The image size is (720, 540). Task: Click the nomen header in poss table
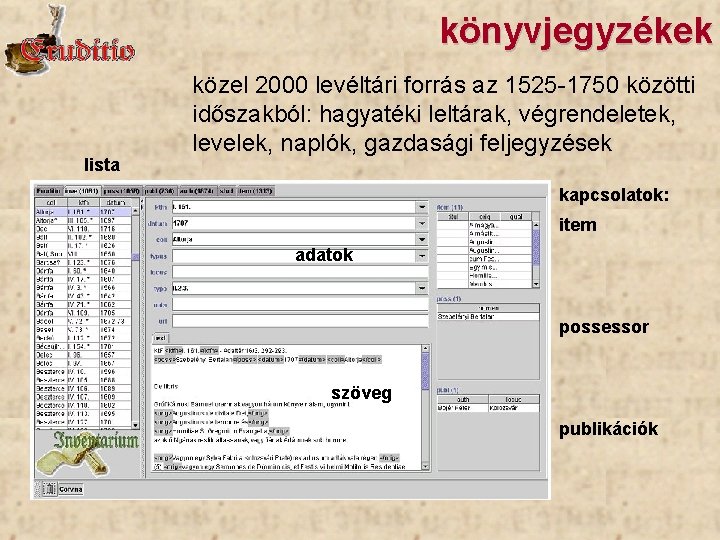(x=488, y=308)
